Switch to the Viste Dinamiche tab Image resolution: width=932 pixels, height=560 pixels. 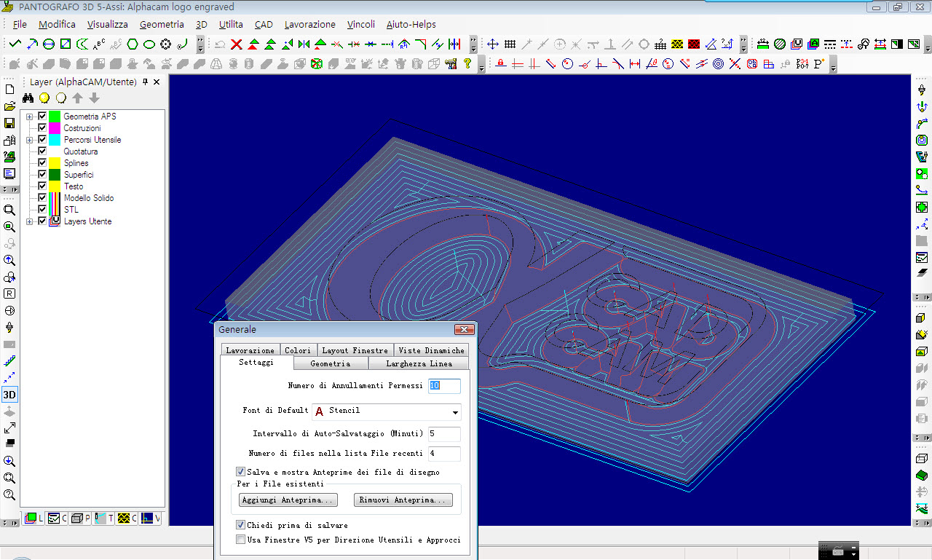(x=431, y=350)
